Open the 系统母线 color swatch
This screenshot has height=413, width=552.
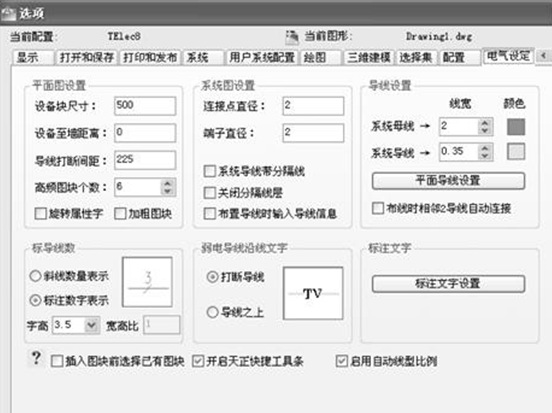coord(516,127)
